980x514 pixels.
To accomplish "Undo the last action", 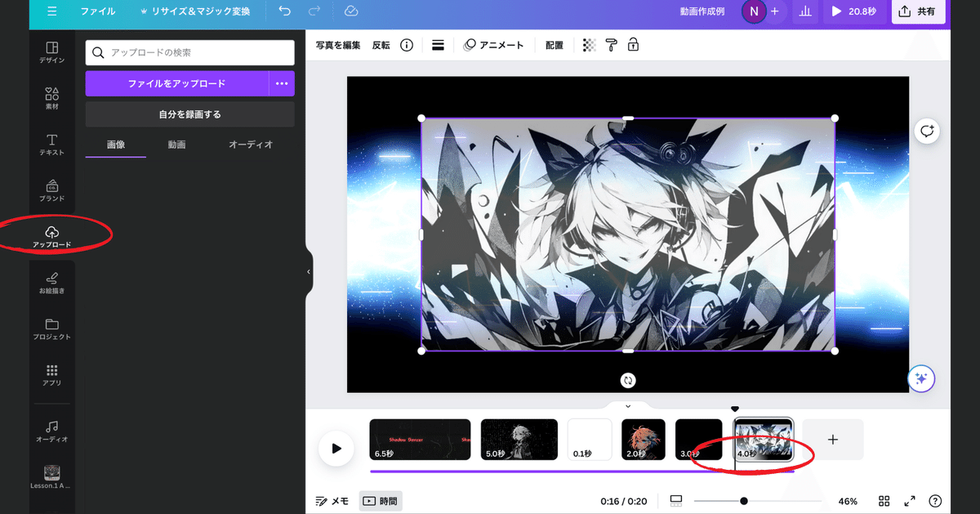I will tap(284, 11).
